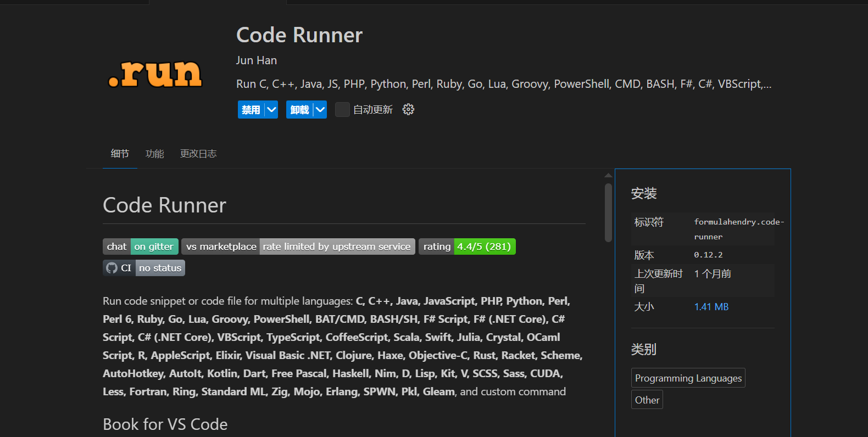
Task: Open the Jun Han publisher link
Action: pos(257,60)
